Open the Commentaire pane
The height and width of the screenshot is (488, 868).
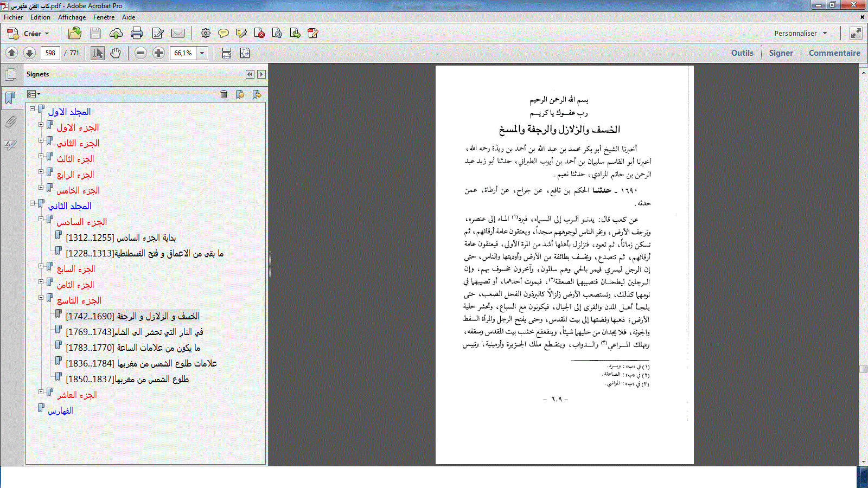tap(834, 53)
